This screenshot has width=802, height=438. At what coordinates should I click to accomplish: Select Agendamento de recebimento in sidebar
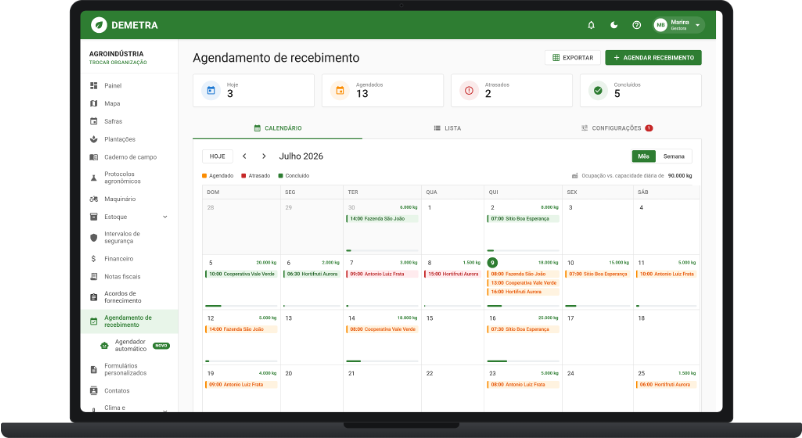pyautogui.click(x=129, y=321)
